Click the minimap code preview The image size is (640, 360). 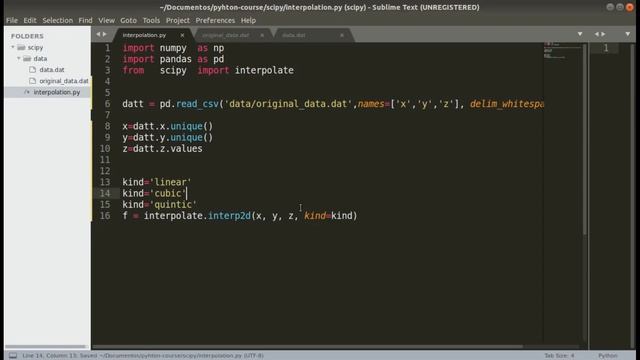[562, 50]
